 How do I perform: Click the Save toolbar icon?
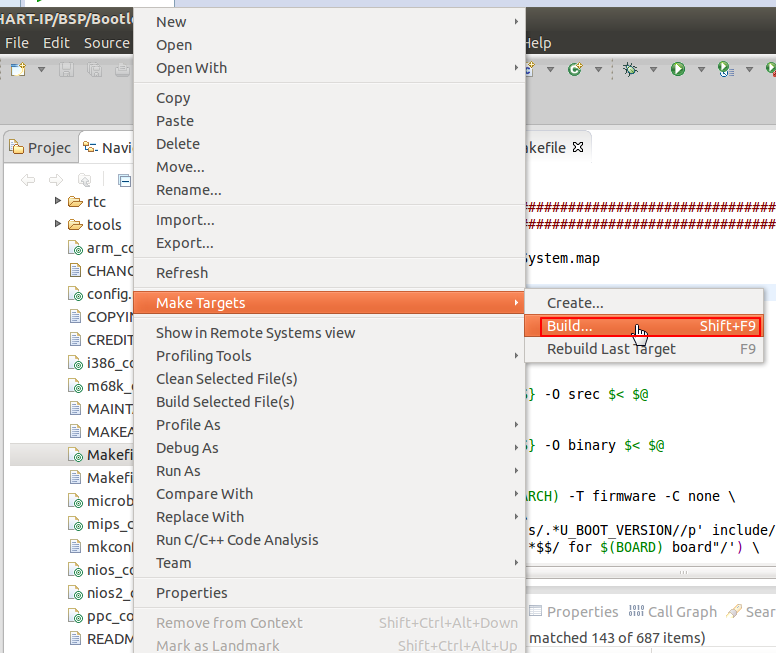(x=66, y=69)
